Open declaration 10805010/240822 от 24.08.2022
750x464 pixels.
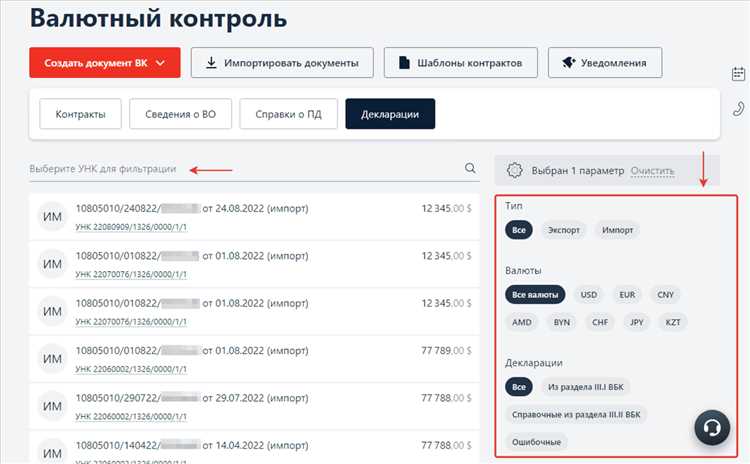pyautogui.click(x=192, y=209)
